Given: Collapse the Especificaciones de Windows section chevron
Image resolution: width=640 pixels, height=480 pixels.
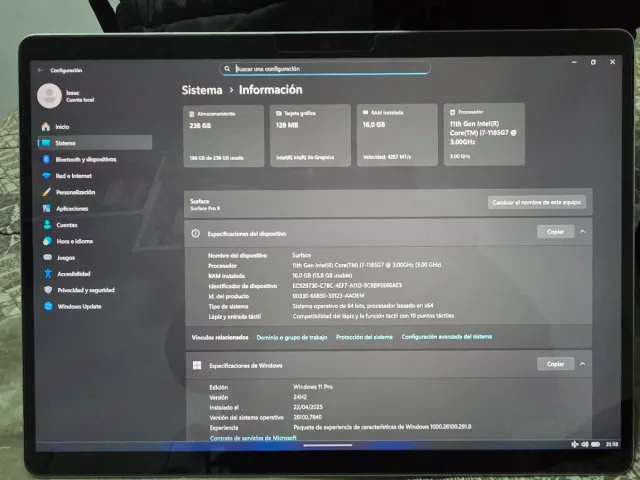Looking at the screenshot, I should click(x=582, y=364).
